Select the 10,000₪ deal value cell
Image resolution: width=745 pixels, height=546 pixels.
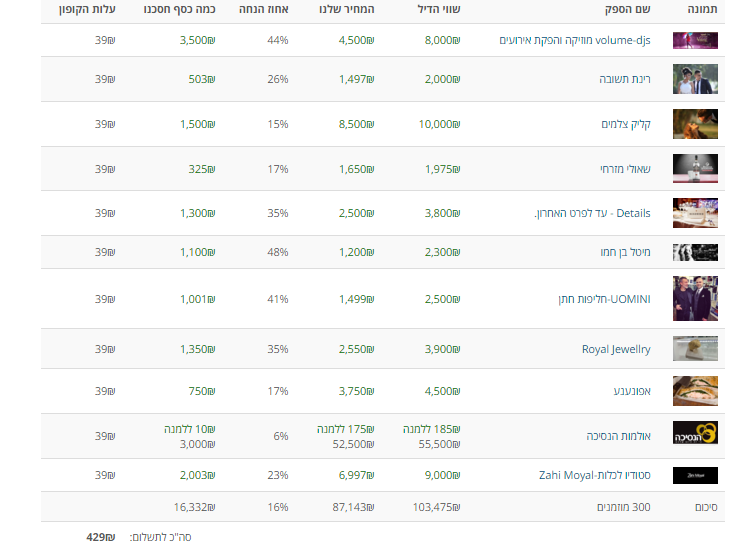439,124
